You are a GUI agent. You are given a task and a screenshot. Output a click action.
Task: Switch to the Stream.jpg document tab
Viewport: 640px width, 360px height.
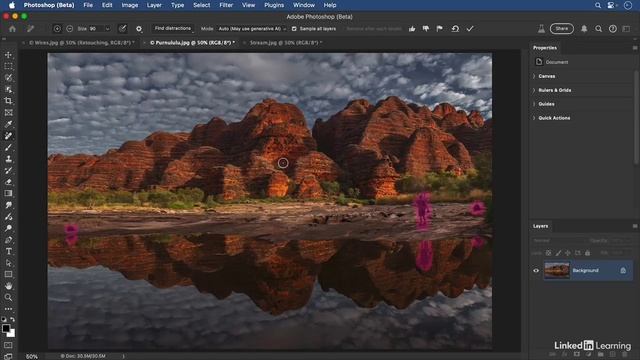point(285,42)
